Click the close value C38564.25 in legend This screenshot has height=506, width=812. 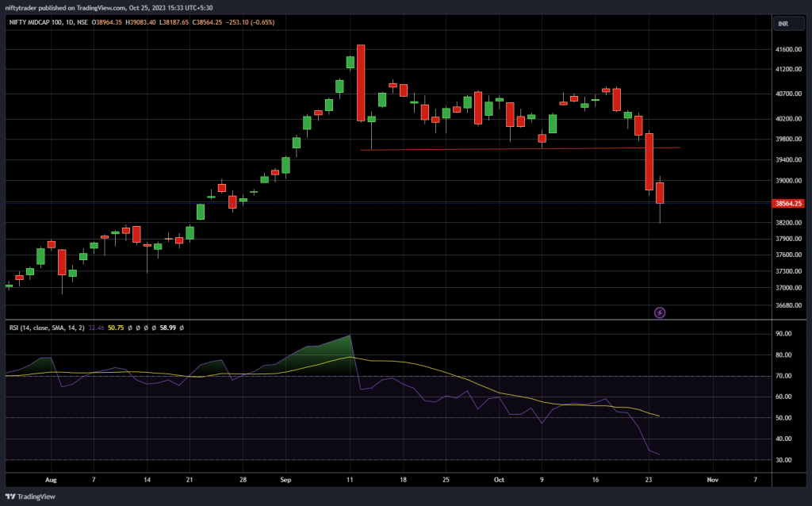click(207, 22)
